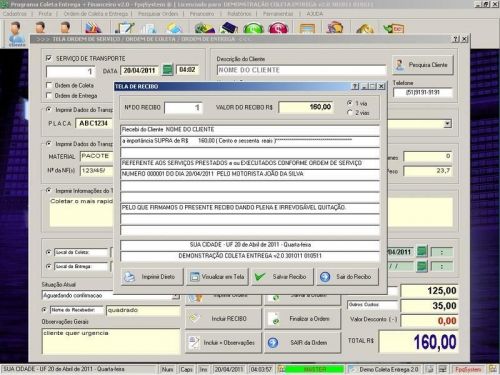This screenshot has width=500, height=375.
Task: Select the Local de Coleta radio button
Action: 49,252
